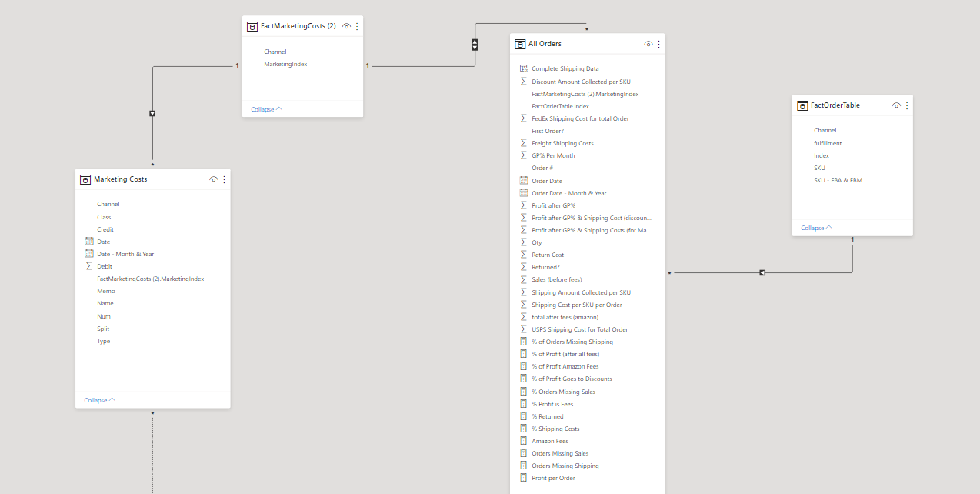
Task: Click the sigma icon beside Debit
Action: point(89,266)
